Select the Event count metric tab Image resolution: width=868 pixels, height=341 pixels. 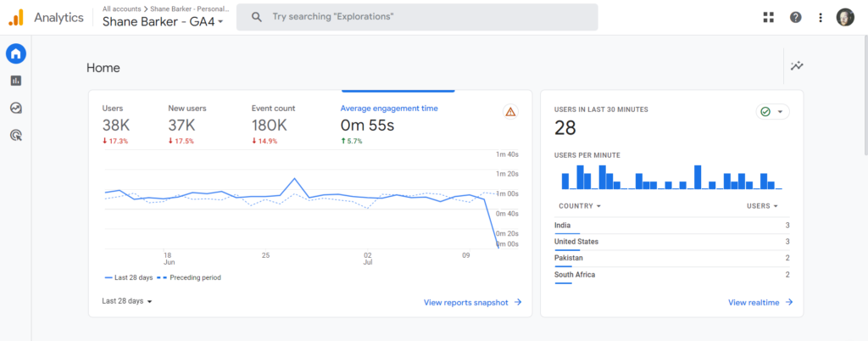click(274, 126)
